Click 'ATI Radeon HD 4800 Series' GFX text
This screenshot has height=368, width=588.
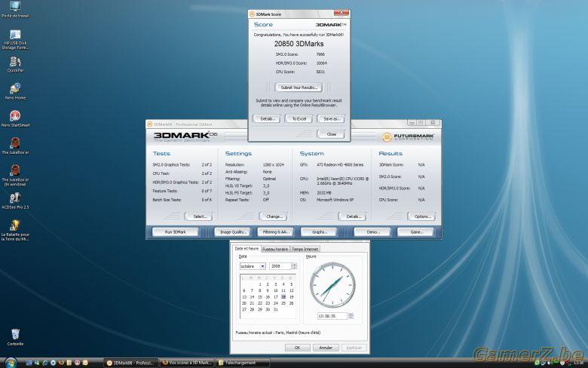[x=340, y=164]
